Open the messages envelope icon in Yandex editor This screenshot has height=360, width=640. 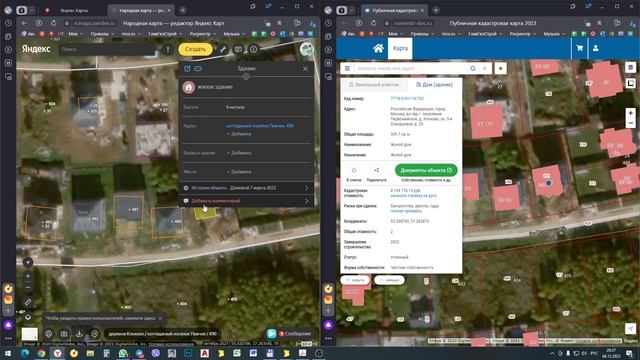[x=238, y=49]
